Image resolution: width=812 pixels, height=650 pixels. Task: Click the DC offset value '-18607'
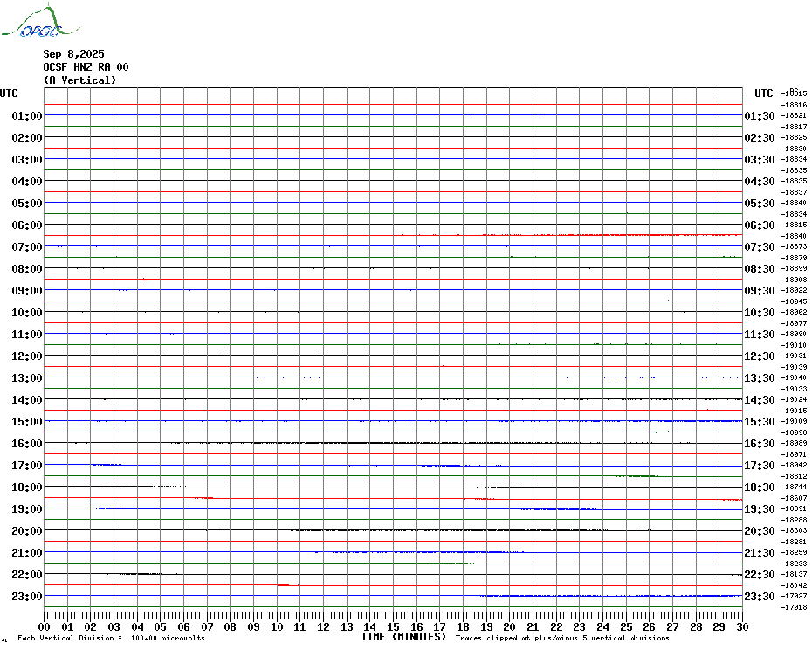pyautogui.click(x=794, y=498)
